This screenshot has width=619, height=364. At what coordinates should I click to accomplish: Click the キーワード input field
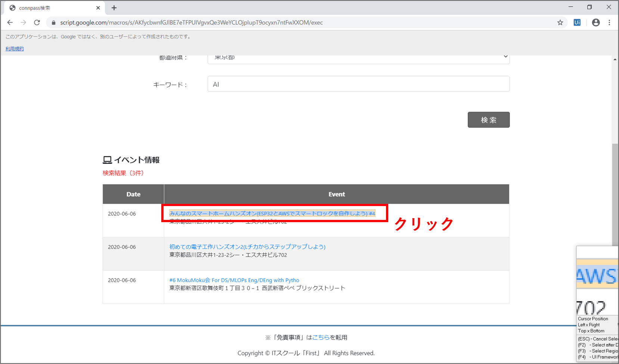[x=358, y=84]
